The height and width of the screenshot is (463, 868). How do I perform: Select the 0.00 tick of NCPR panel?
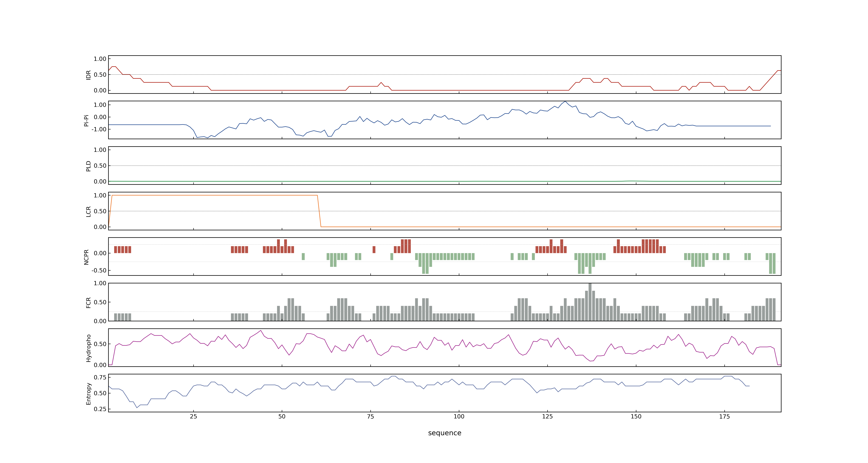pos(100,253)
